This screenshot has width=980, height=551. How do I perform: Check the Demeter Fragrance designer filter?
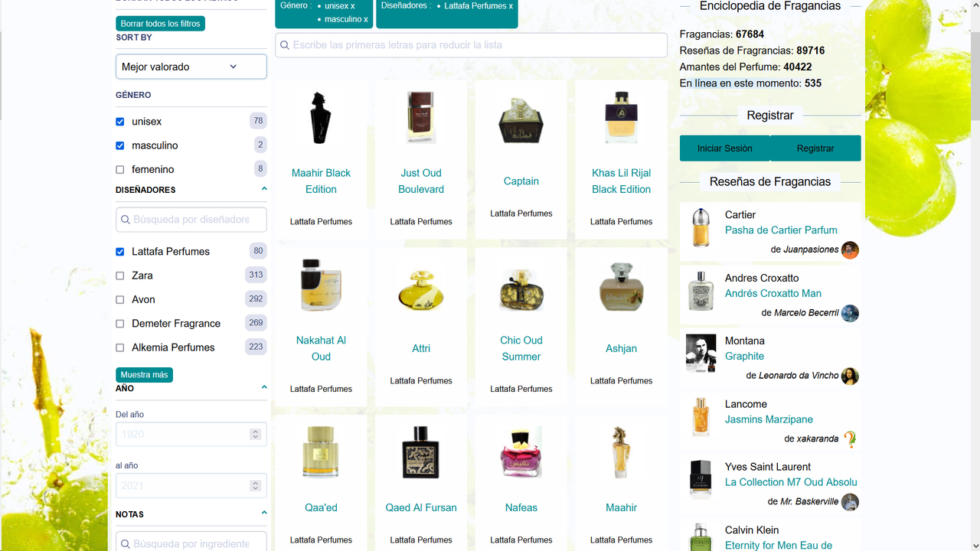119,324
